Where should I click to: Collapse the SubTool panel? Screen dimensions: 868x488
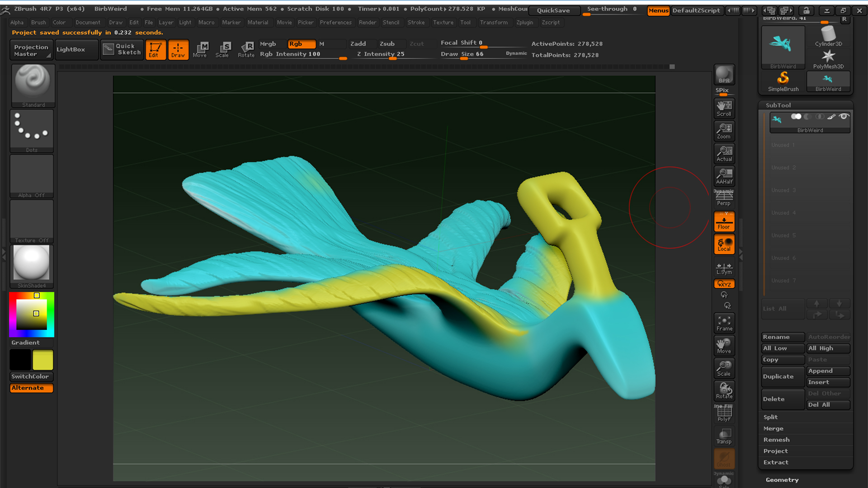pyautogui.click(x=778, y=105)
